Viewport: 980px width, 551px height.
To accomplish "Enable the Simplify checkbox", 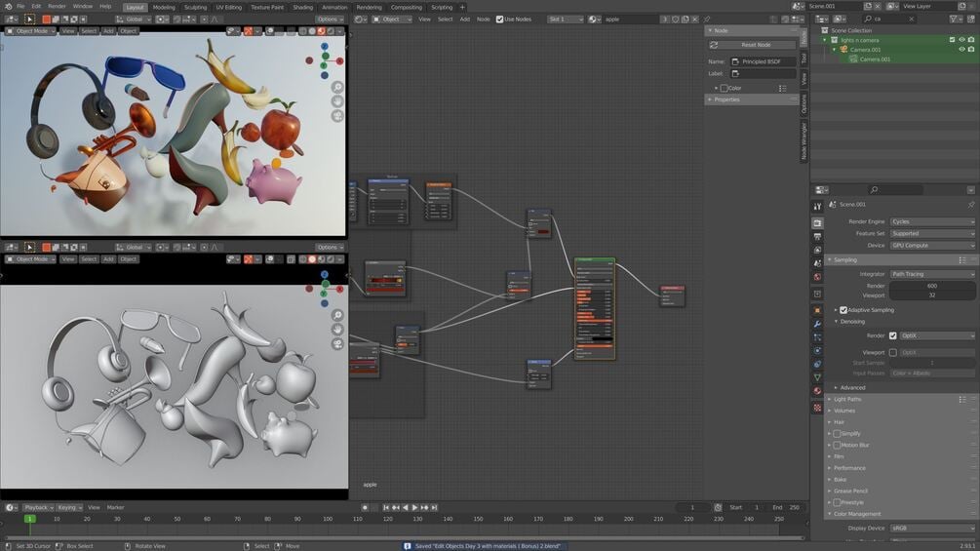I will tap(837, 434).
